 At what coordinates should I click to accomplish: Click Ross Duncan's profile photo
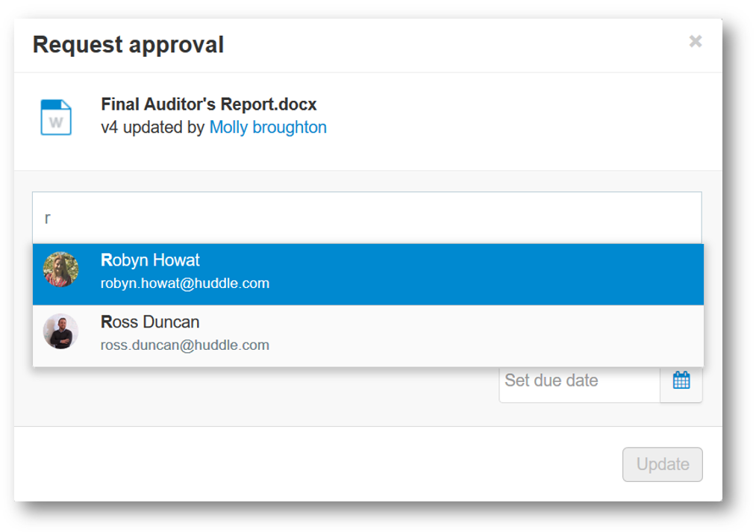click(60, 331)
